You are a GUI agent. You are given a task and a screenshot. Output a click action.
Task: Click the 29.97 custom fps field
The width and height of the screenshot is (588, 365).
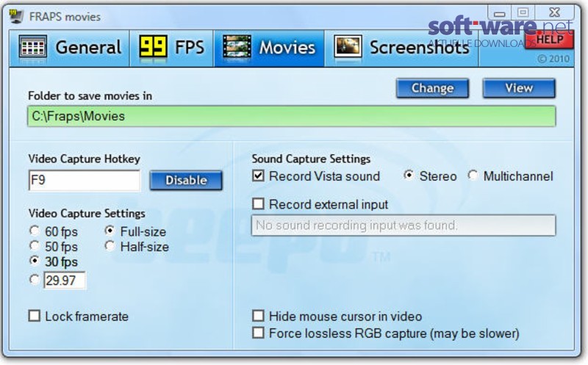point(65,281)
